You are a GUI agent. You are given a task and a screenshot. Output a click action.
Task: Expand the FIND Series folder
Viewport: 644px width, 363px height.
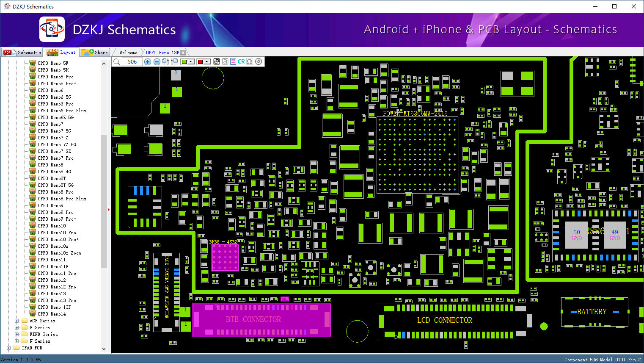(17, 334)
